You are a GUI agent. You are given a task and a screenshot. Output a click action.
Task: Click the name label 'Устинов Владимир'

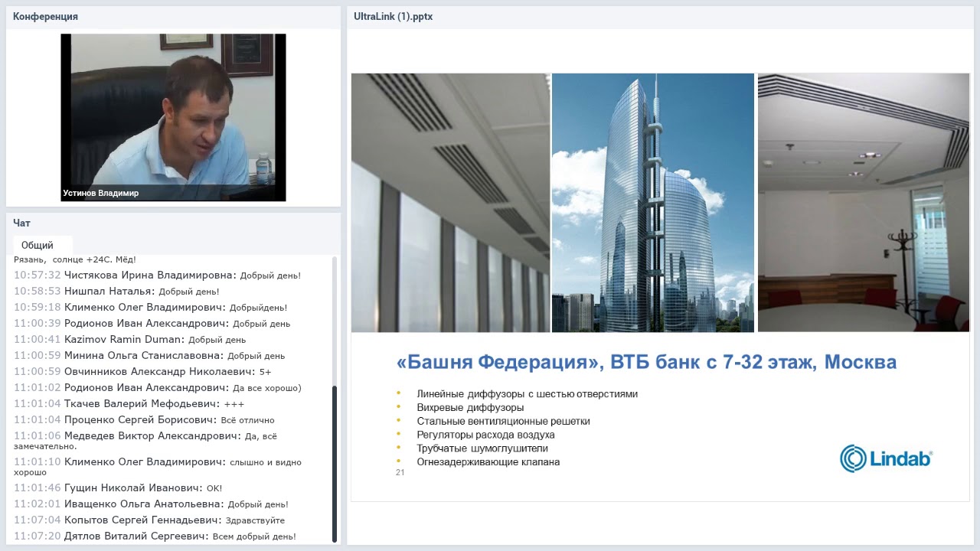(101, 194)
